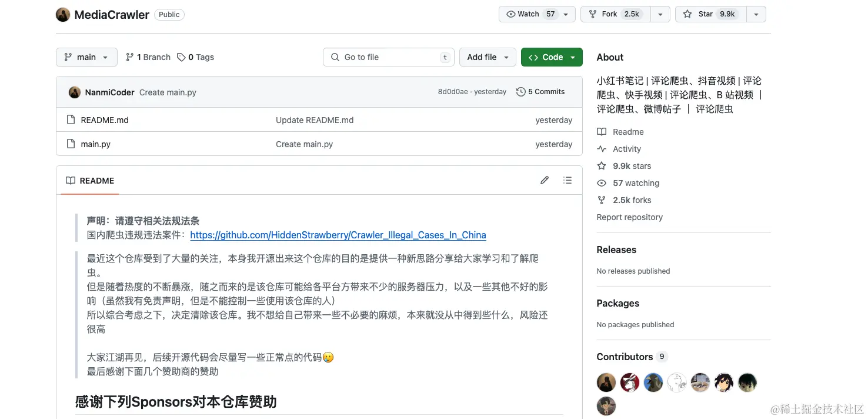This screenshot has height=419, width=868.
Task: Click the fork icon next to 2.5k forks
Action: [x=602, y=200]
